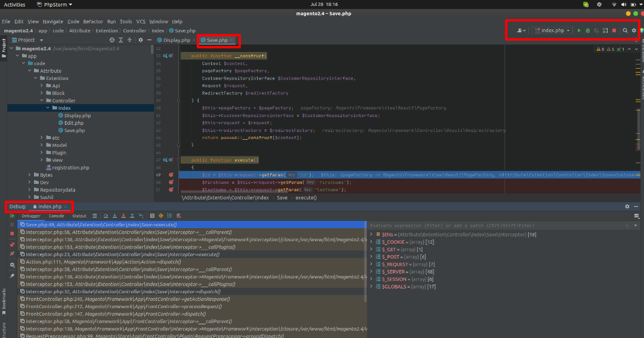Open IDE settings gear in top toolbar

click(x=634, y=30)
